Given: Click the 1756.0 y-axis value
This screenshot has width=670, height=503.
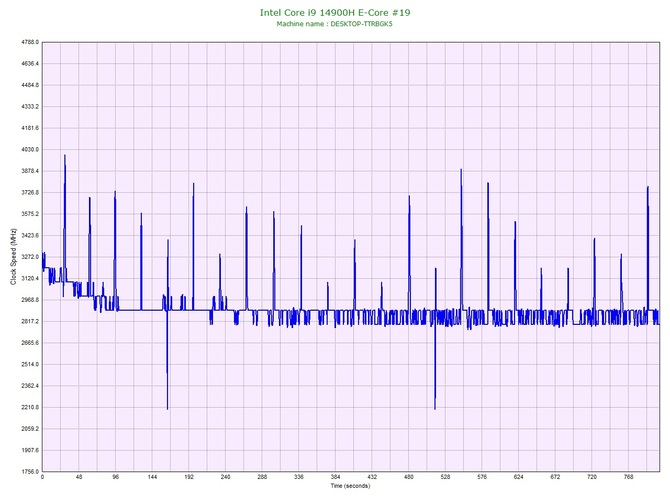Looking at the screenshot, I should 30,471.
